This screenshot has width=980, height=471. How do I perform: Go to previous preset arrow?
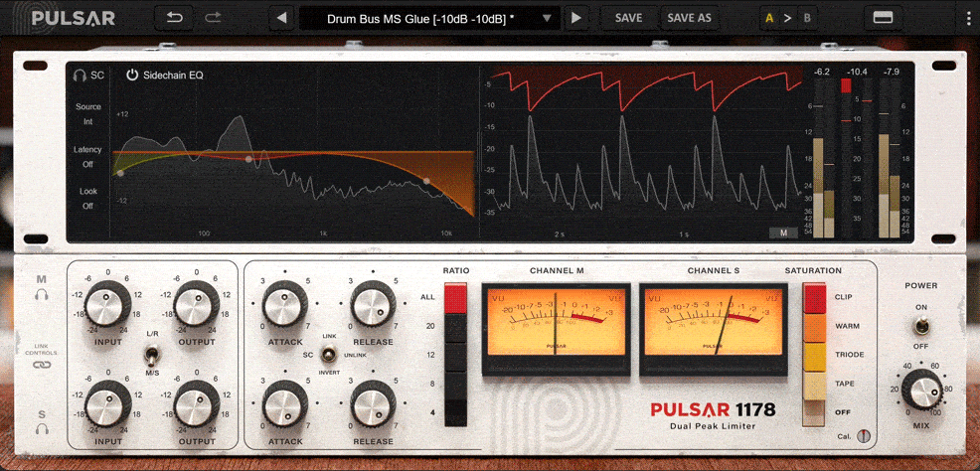pyautogui.click(x=282, y=18)
